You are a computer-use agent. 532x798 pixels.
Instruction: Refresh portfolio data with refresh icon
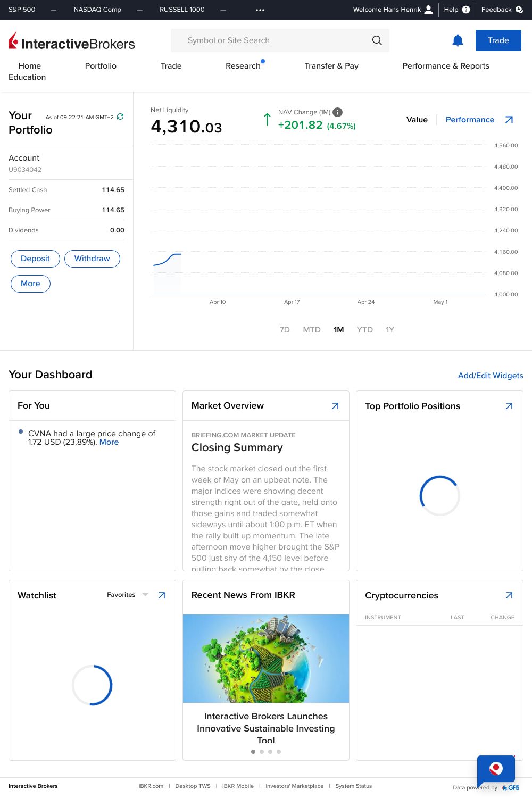120,117
